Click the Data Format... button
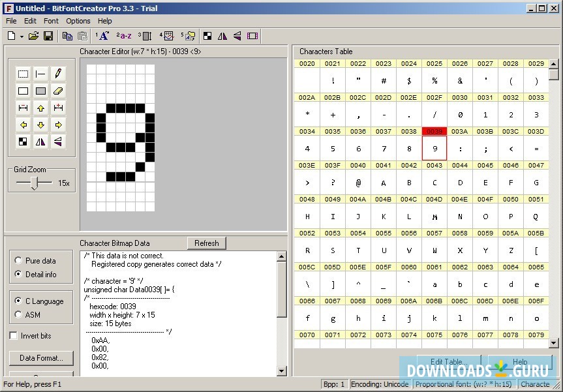The image size is (563, 392). (x=41, y=357)
